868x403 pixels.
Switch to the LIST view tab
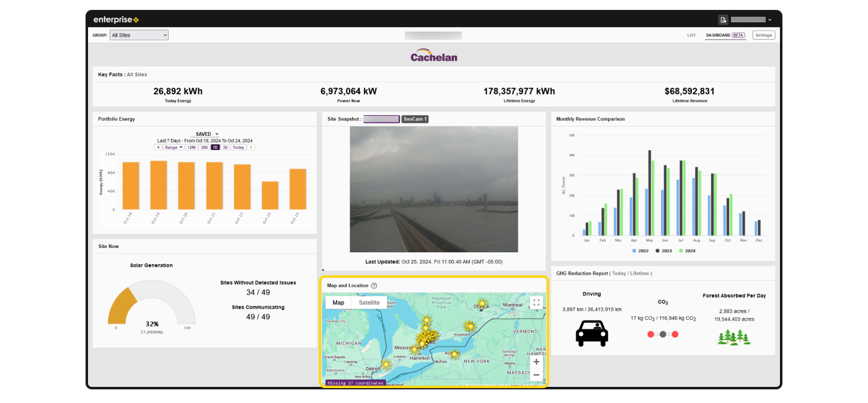coord(691,35)
